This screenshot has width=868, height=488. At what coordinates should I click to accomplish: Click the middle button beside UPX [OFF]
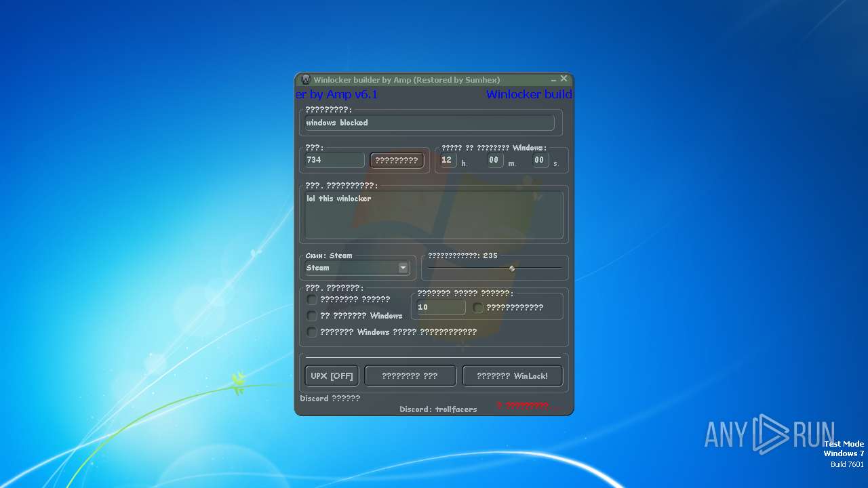(x=410, y=375)
